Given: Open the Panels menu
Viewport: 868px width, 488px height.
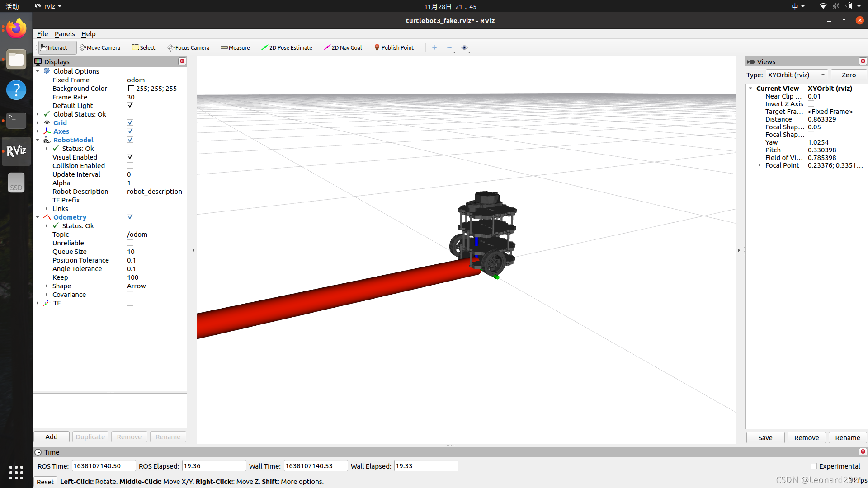Looking at the screenshot, I should (x=64, y=34).
